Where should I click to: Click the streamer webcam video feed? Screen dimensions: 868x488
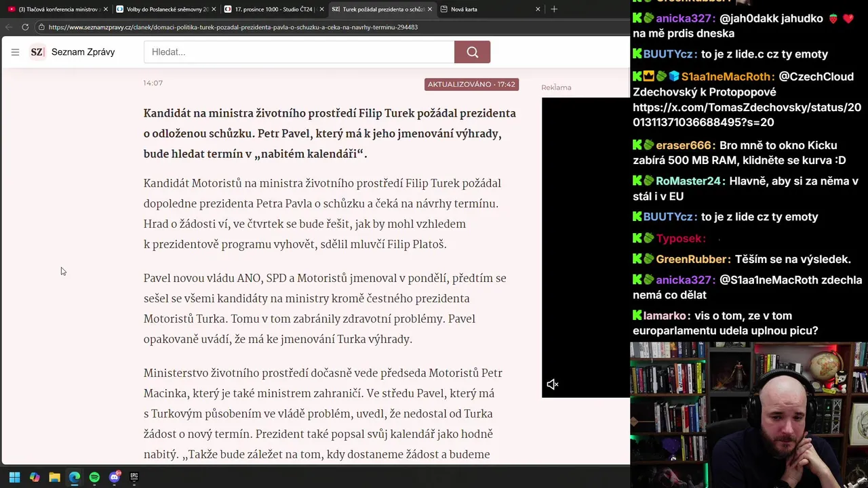pos(749,415)
